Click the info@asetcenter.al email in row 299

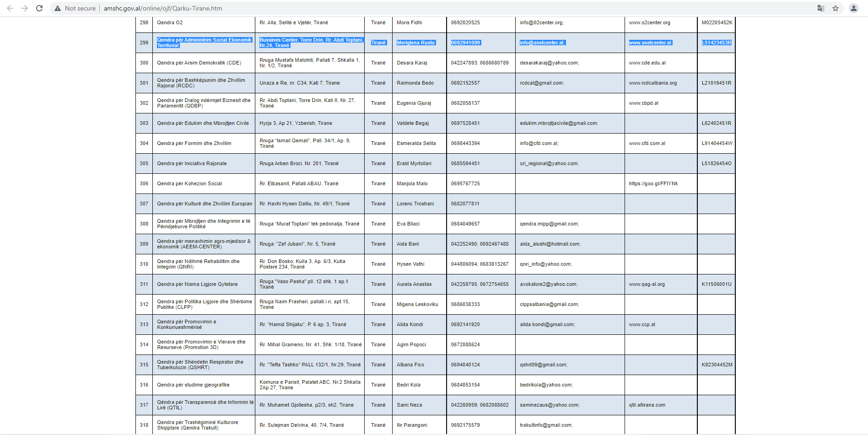coord(542,43)
